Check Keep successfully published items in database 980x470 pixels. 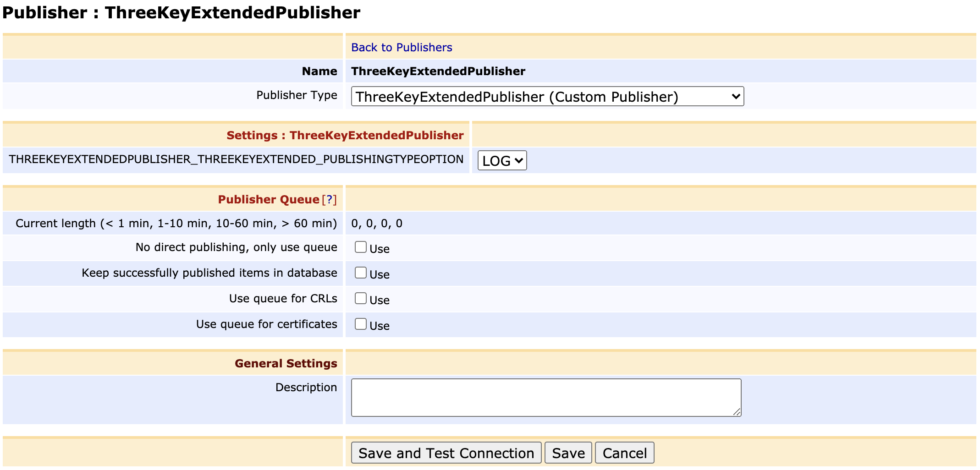pyautogui.click(x=361, y=272)
